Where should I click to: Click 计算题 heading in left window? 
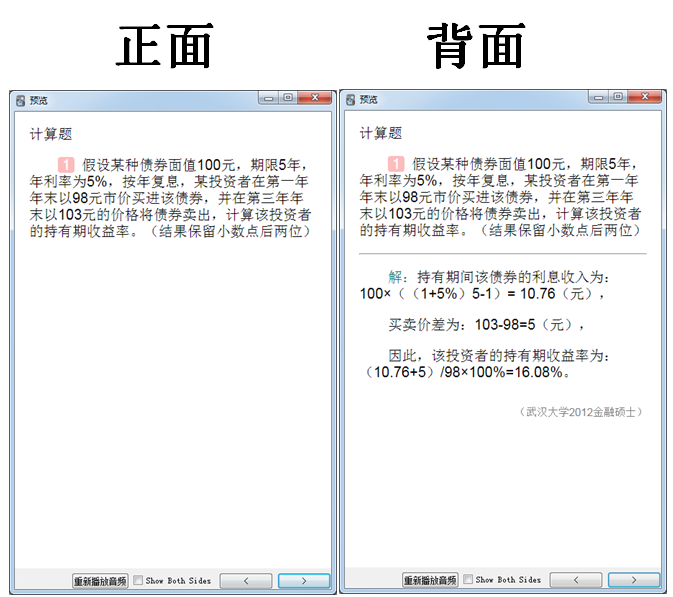pos(51,134)
